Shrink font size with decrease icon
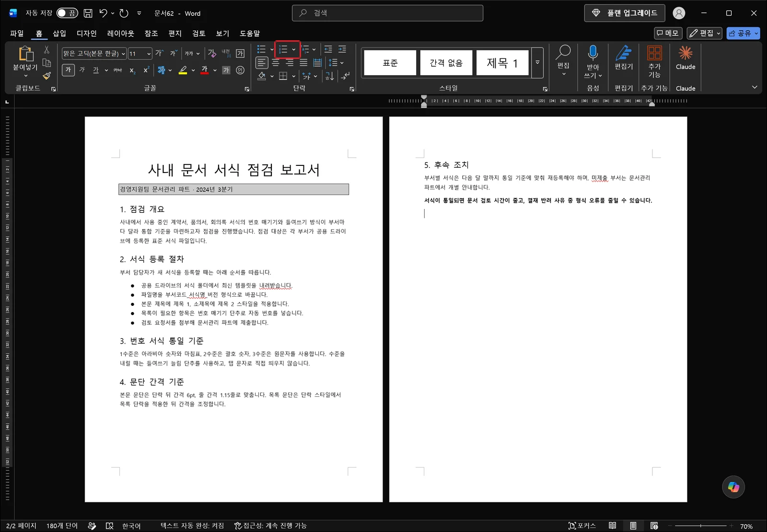Screen dimensions: 767x532 [173, 53]
